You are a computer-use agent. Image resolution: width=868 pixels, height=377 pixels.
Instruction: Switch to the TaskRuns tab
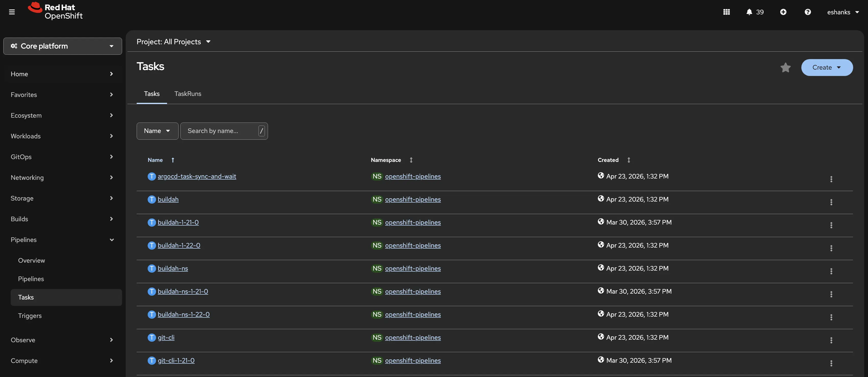tap(188, 94)
